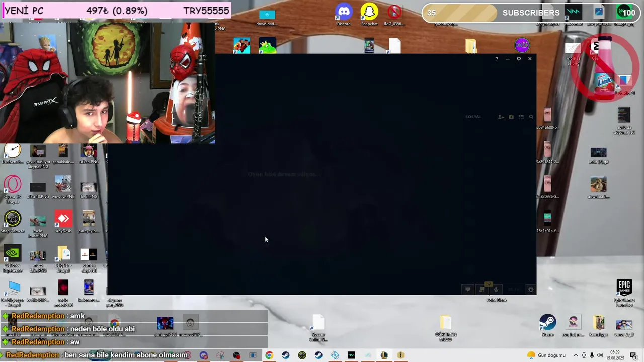The image size is (644, 362).
Task: Open the chat bubble icon in League client
Action: [468, 289]
